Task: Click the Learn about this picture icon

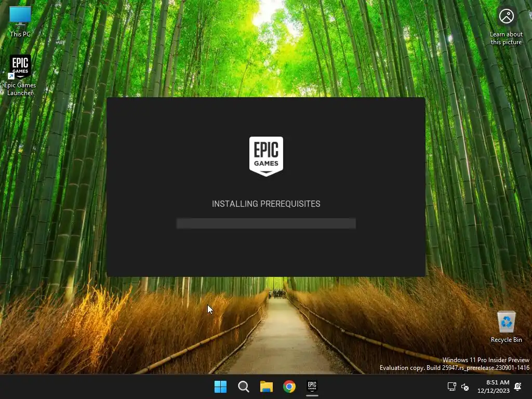Action: [506, 26]
